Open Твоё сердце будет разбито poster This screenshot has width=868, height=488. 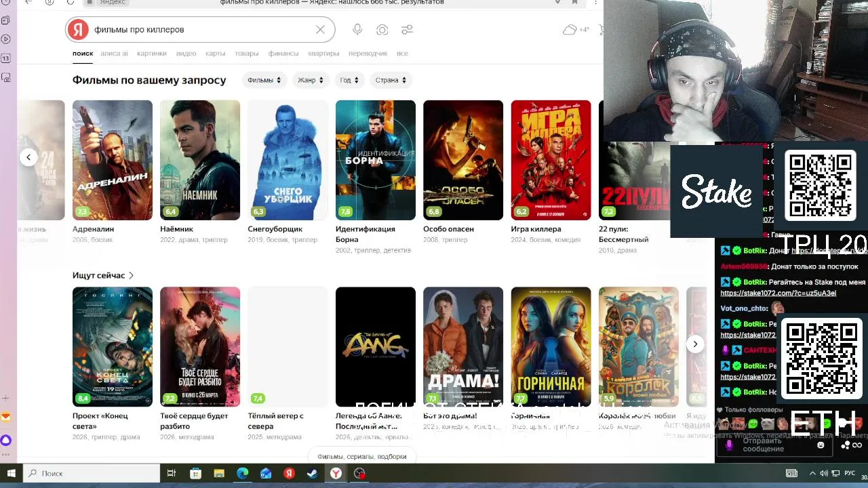tap(200, 347)
